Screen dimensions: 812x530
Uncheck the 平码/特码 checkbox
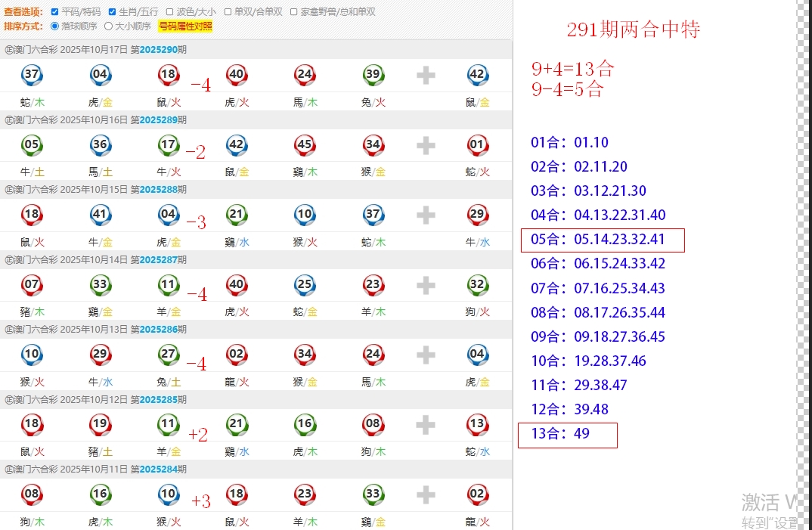pos(54,12)
